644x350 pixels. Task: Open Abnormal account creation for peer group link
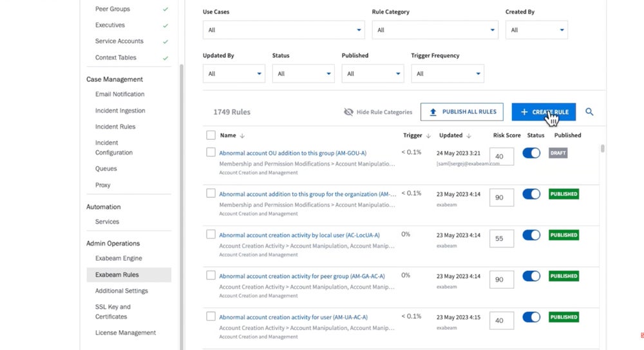302,276
